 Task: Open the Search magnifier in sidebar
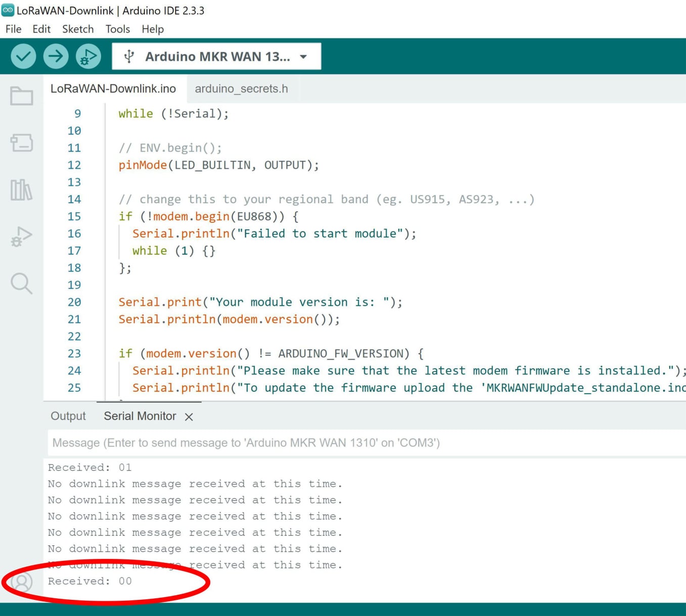(22, 283)
